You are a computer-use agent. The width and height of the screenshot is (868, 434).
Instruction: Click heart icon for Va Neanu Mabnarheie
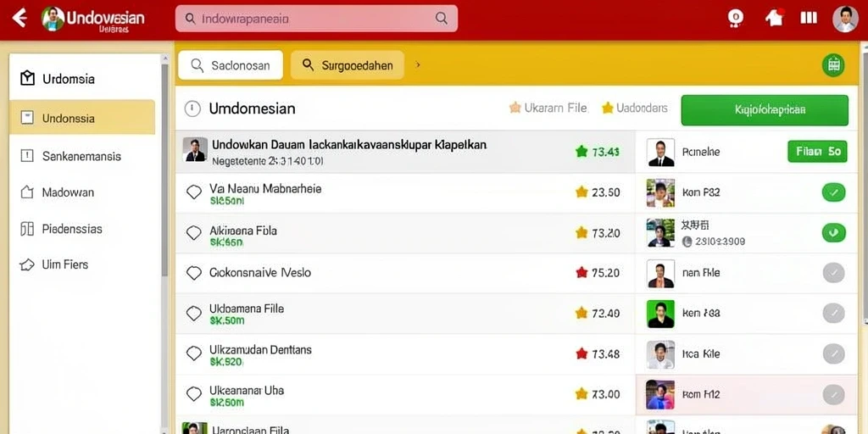194,192
